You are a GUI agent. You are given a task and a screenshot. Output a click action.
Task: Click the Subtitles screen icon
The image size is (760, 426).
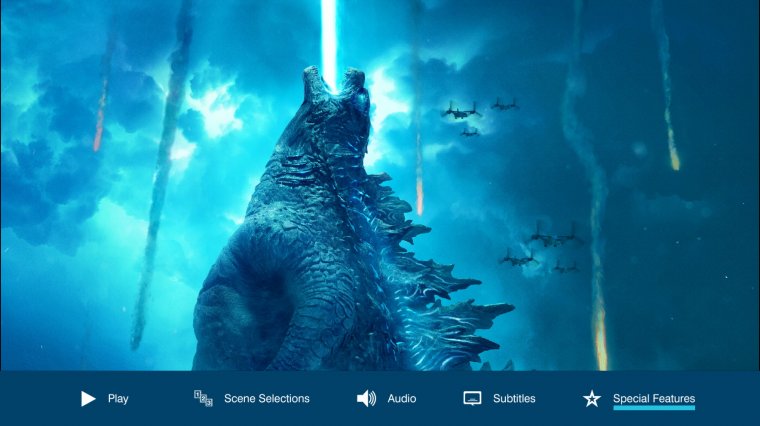[x=472, y=398]
